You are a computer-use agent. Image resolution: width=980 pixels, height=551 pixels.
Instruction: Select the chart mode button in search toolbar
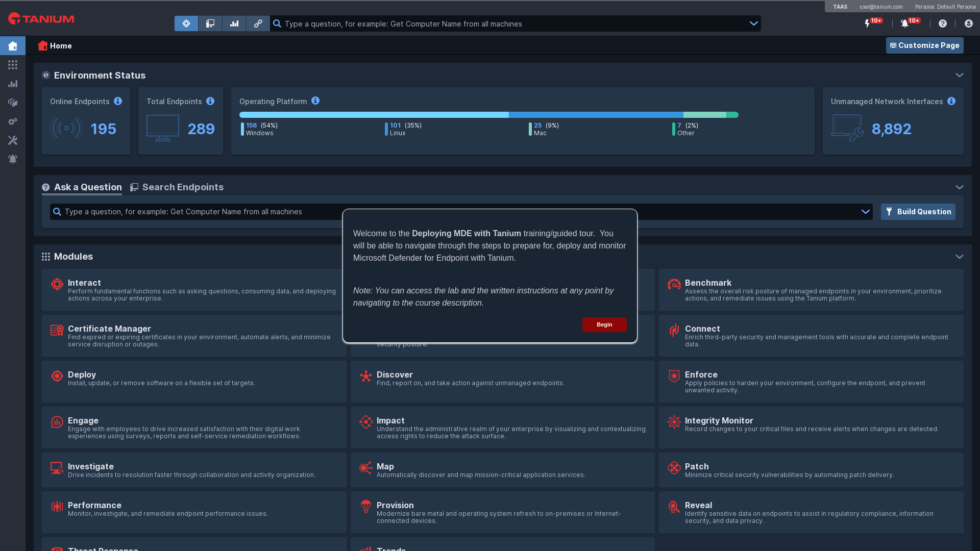point(234,23)
